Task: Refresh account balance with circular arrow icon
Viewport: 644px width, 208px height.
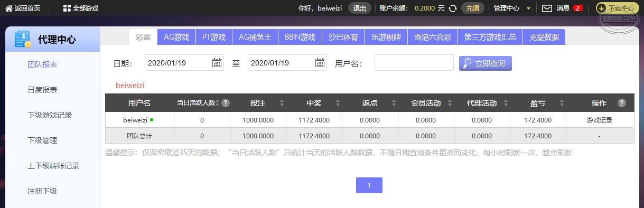Action: (x=453, y=8)
